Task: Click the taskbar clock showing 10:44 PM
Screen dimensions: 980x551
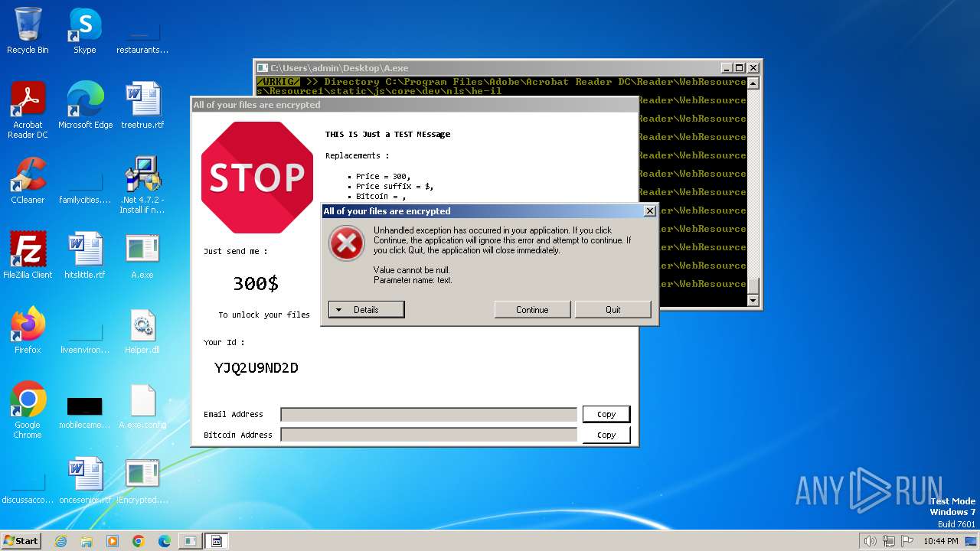Action: [x=940, y=541]
